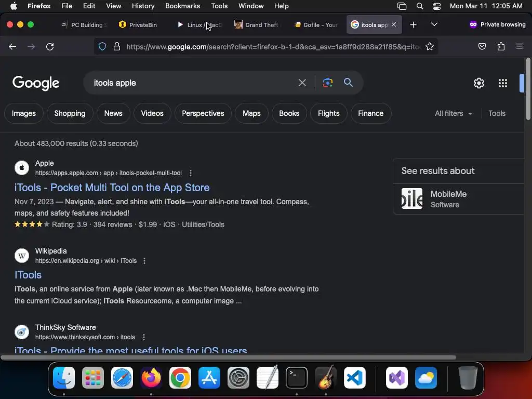Filter results by Videos
The width and height of the screenshot is (532, 399).
[x=152, y=114]
